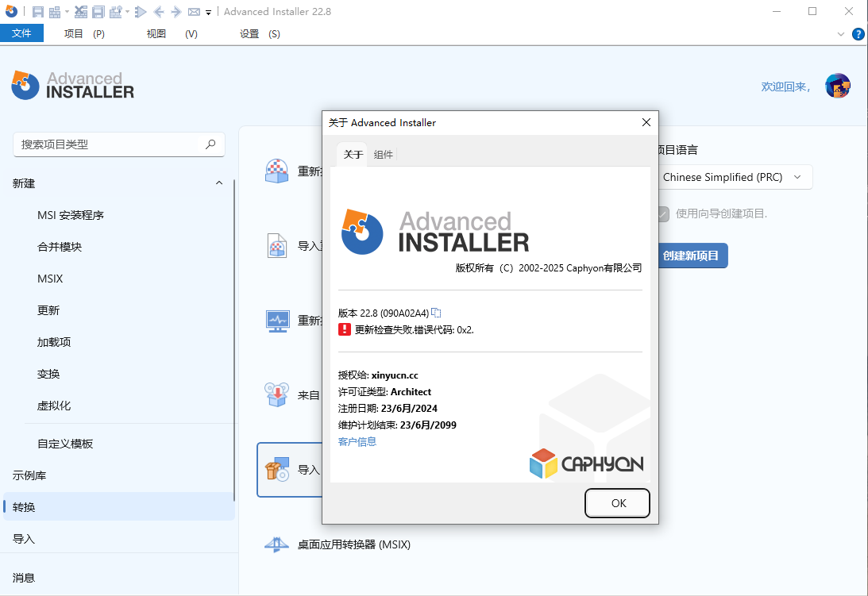
Task: Open the 示例库 category
Action: click(x=29, y=475)
